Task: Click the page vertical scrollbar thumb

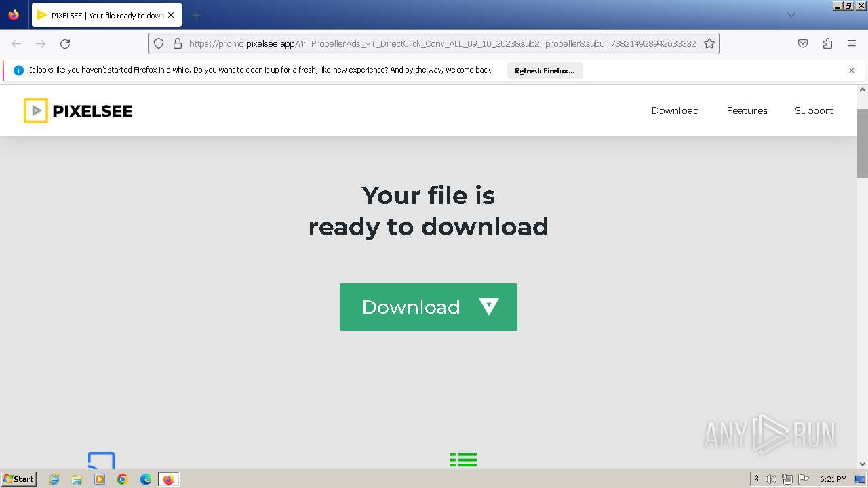Action: click(863, 143)
